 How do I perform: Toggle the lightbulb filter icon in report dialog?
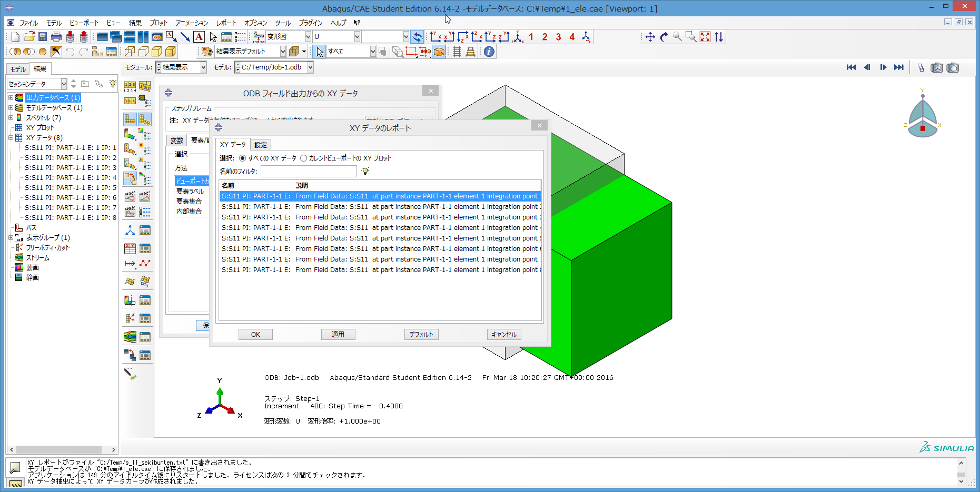(365, 171)
